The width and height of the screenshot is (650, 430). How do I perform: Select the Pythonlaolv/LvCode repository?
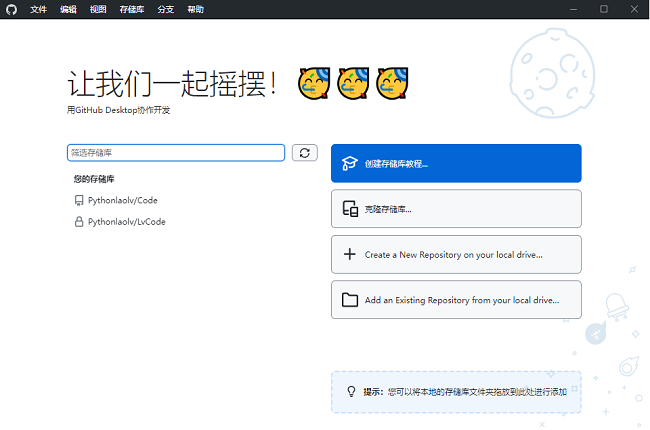(x=126, y=222)
